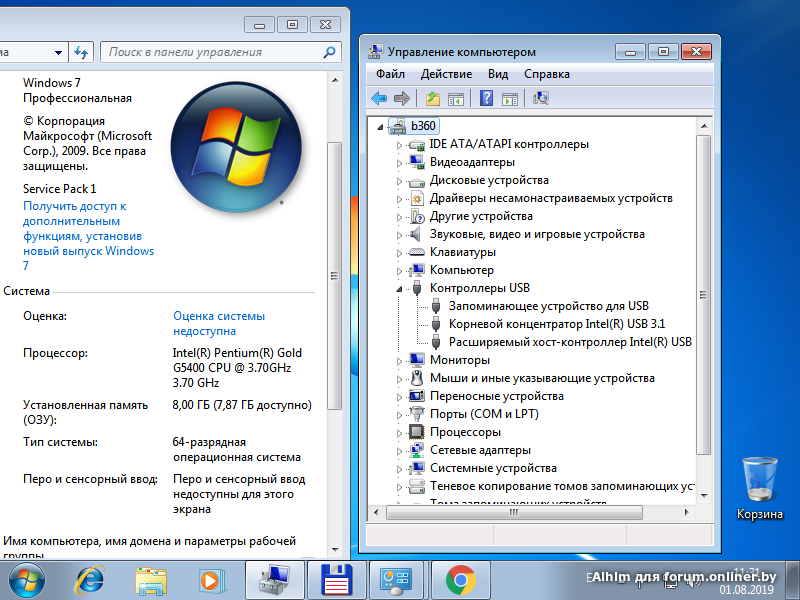This screenshot has height=600, width=800.
Task: Collapse the b360 root node
Action: click(x=381, y=126)
